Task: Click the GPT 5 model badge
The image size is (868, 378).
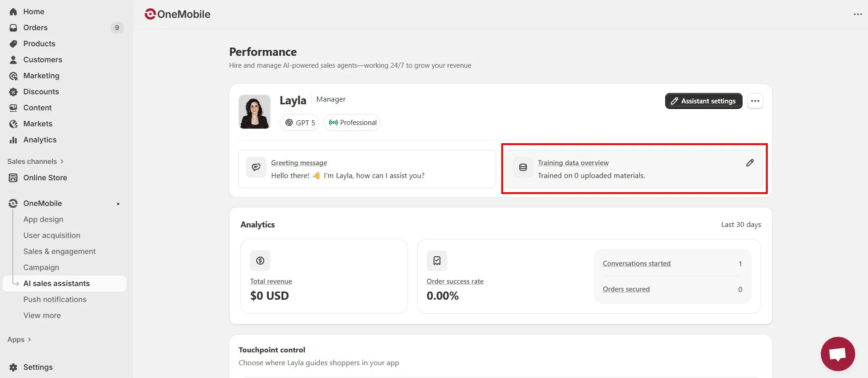Action: point(299,123)
